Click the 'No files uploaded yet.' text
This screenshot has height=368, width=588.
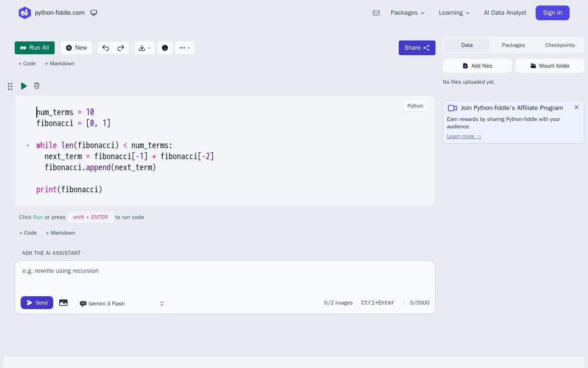[x=469, y=82]
